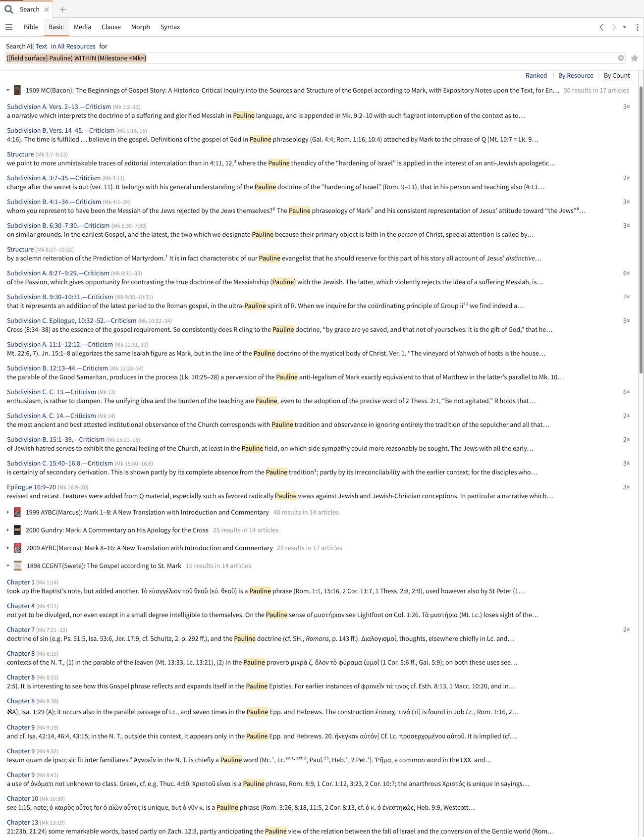644x837 pixels.
Task: Go forward with the right arrow
Action: (x=614, y=27)
